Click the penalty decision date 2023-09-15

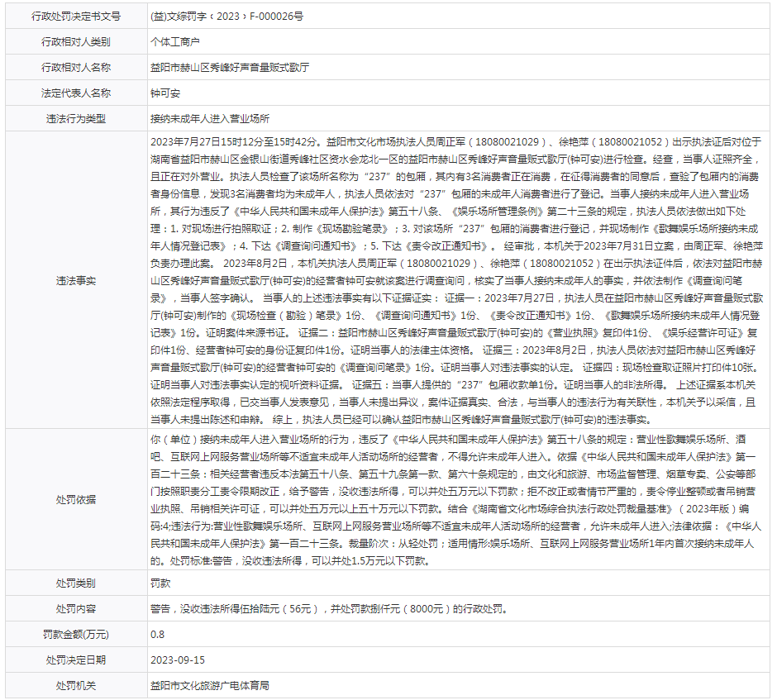[x=177, y=660]
